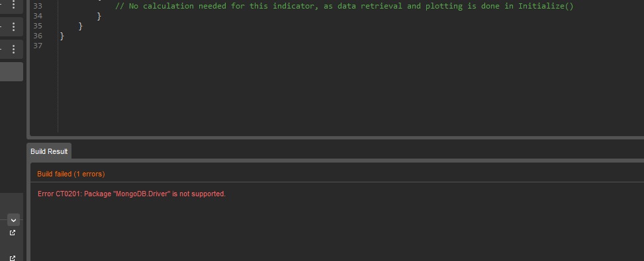644x261 pixels.
Task: Click the line number 34 in the gutter
Action: (x=38, y=16)
